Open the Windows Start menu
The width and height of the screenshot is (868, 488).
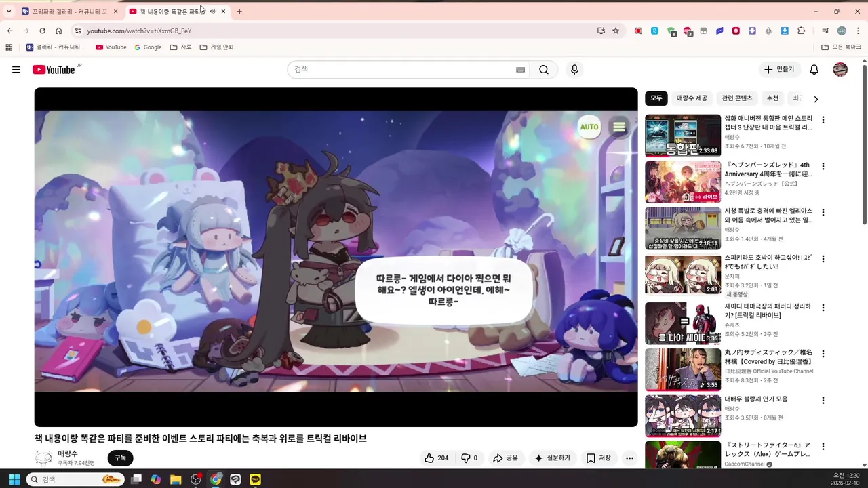14,479
